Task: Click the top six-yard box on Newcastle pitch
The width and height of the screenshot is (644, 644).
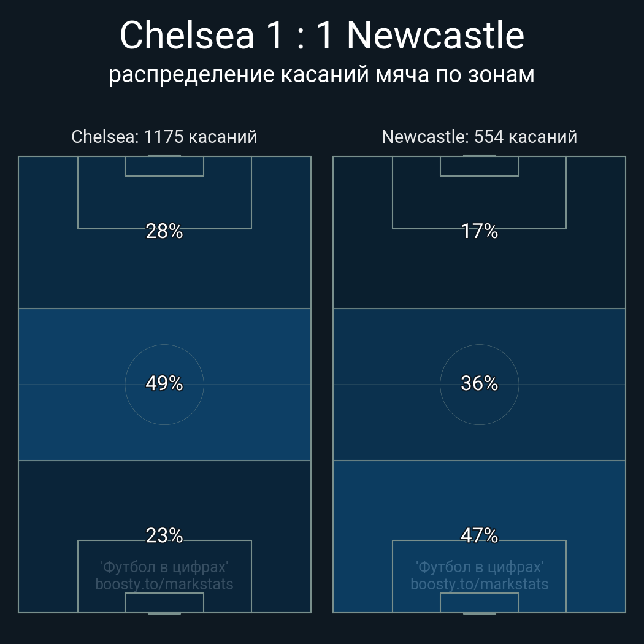Action: tap(479, 166)
